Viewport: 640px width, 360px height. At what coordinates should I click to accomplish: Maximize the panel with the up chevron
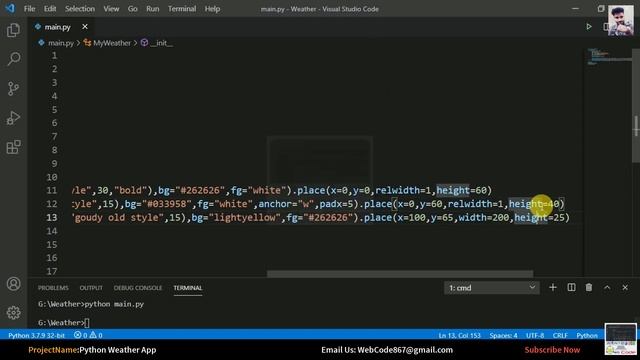click(x=607, y=288)
